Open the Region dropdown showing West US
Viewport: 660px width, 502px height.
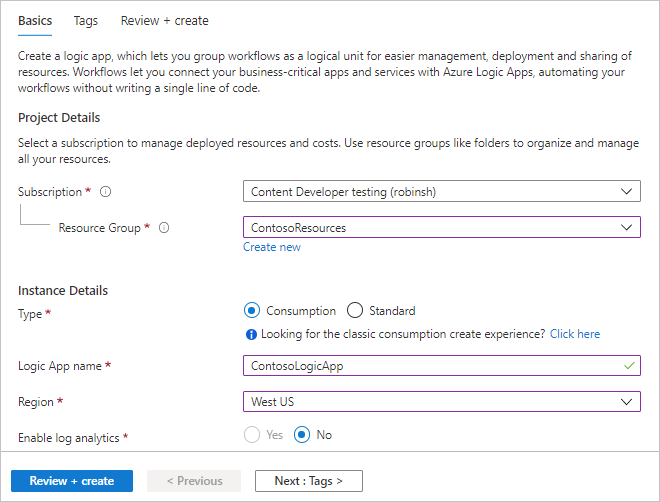(x=441, y=402)
